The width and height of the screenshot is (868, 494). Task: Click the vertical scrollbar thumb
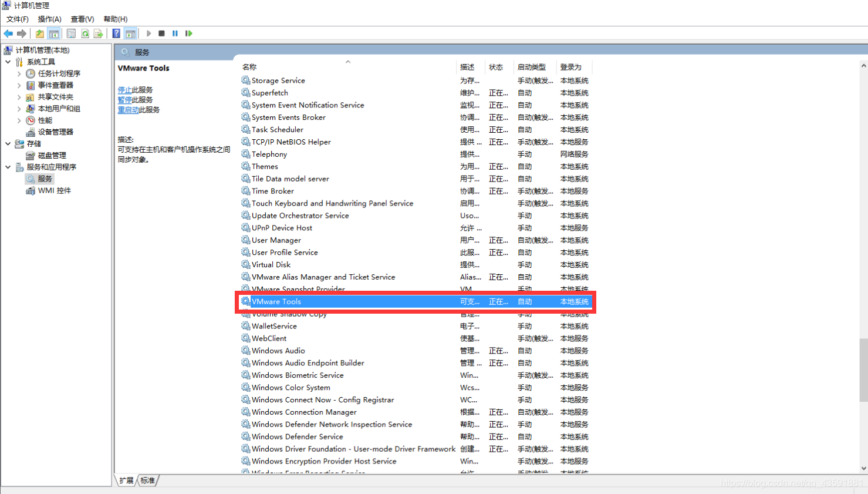click(863, 370)
